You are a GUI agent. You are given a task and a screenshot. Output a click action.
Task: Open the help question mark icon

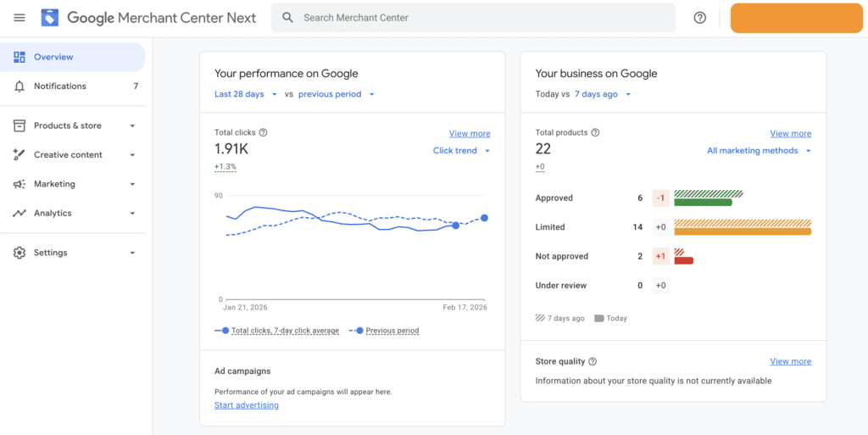click(x=699, y=18)
